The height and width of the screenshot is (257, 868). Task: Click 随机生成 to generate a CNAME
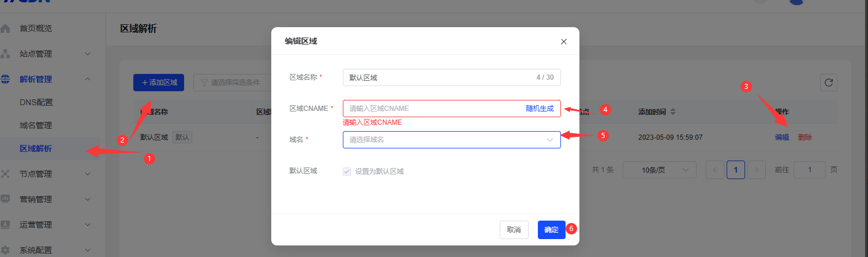click(x=540, y=109)
